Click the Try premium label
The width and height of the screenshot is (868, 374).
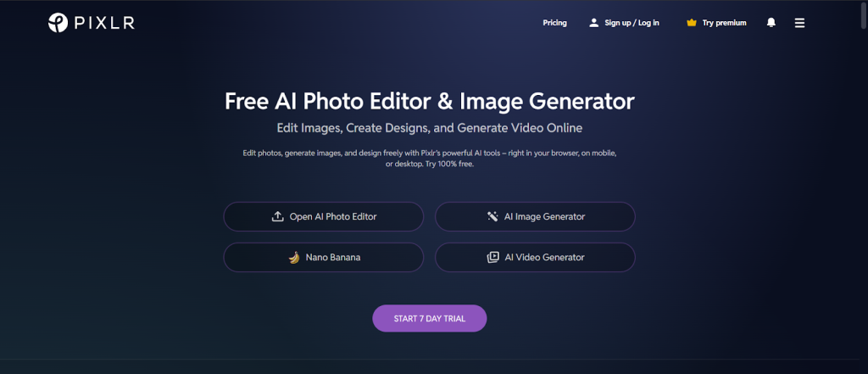(x=724, y=23)
